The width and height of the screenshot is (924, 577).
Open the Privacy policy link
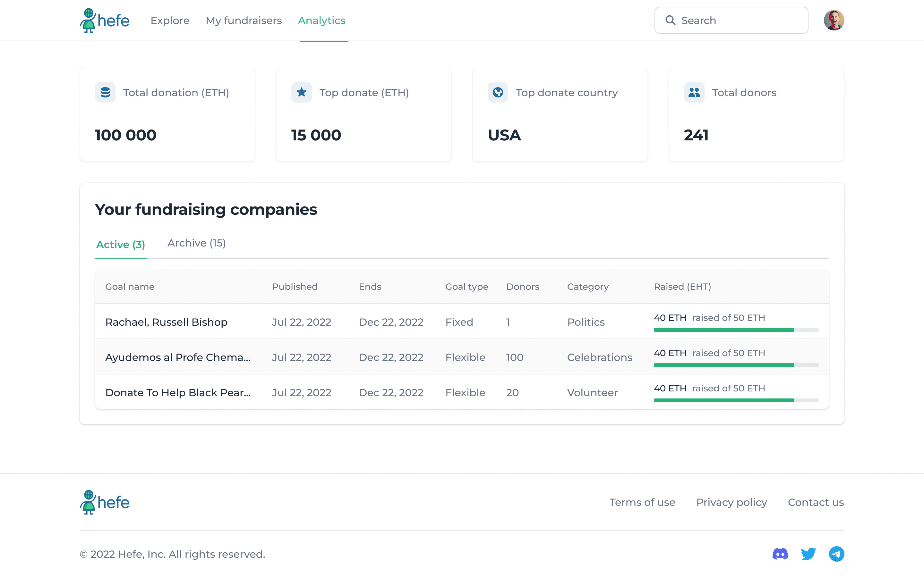pyautogui.click(x=732, y=502)
